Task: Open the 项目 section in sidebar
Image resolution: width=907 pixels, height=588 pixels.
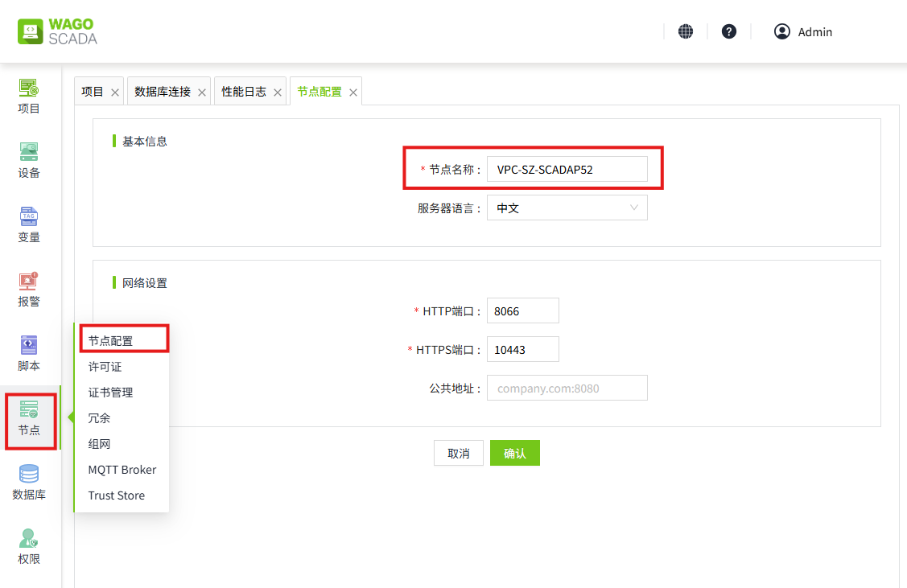Action: click(x=29, y=97)
